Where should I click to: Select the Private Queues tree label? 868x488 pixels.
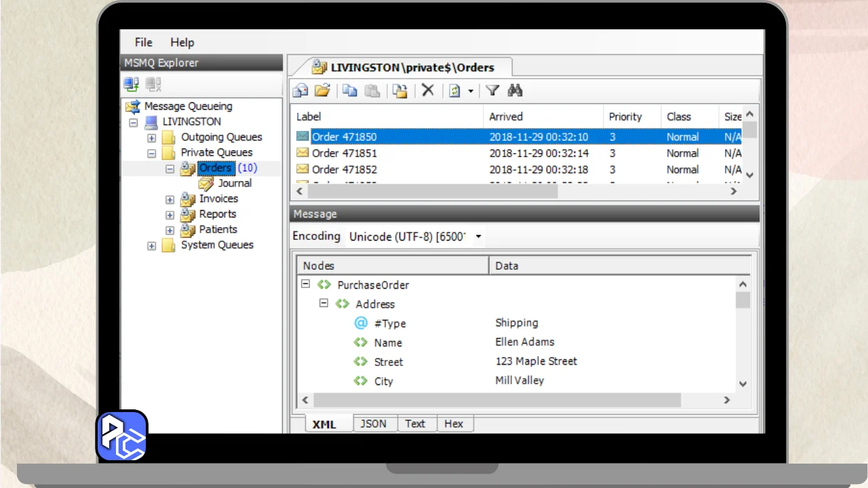(217, 152)
